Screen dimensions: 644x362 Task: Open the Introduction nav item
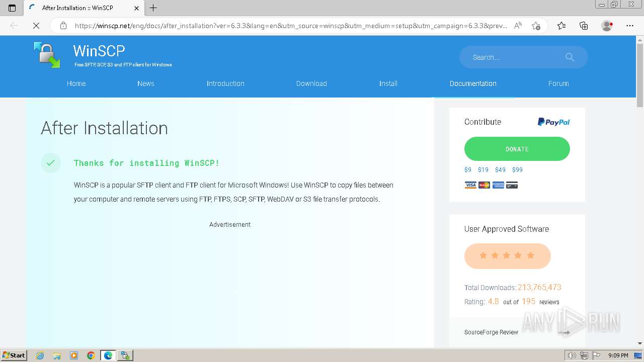[x=225, y=83]
